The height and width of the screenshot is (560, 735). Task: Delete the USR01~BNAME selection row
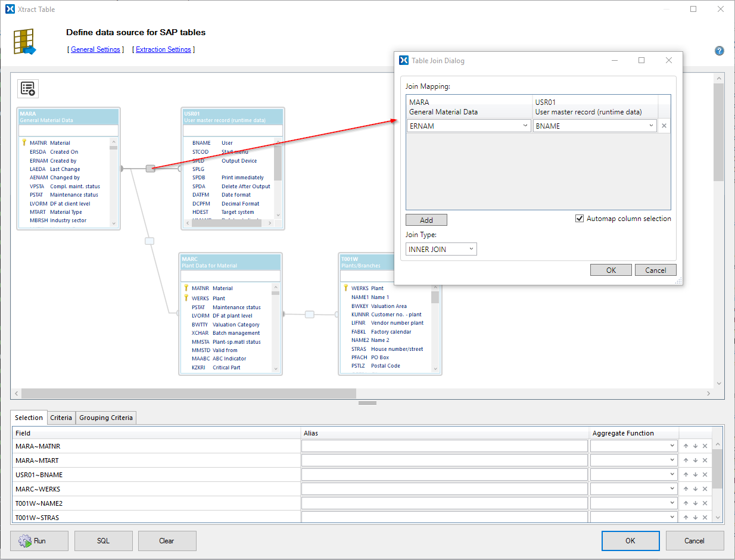pos(705,475)
